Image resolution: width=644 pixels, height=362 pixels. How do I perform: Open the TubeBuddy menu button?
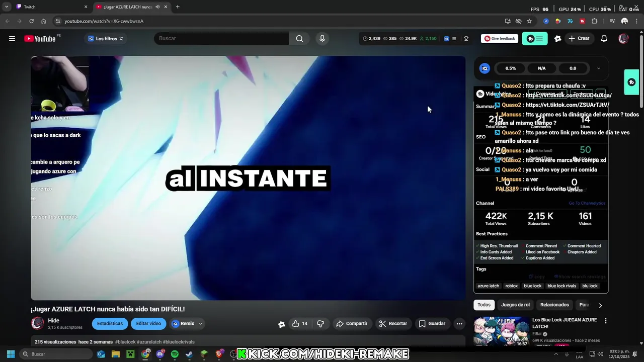[534, 39]
